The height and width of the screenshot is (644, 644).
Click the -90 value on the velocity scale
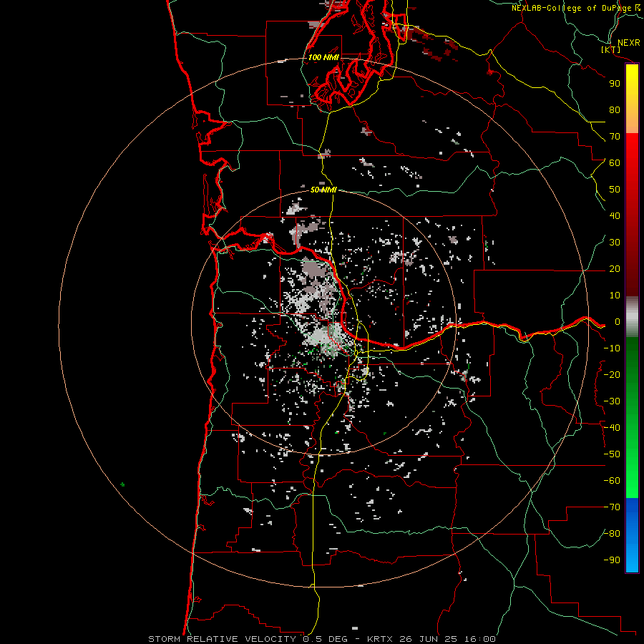click(612, 560)
